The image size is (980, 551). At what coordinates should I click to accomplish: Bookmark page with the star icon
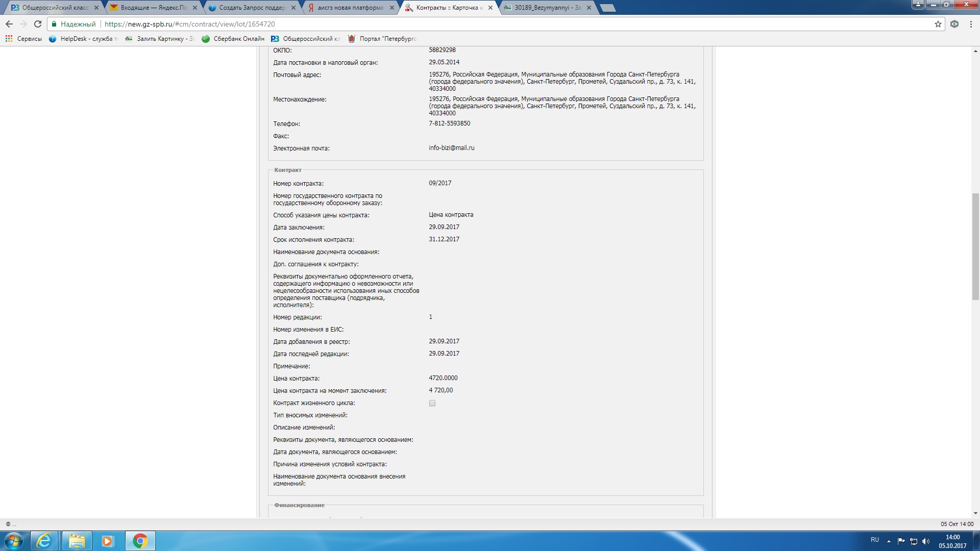938,24
